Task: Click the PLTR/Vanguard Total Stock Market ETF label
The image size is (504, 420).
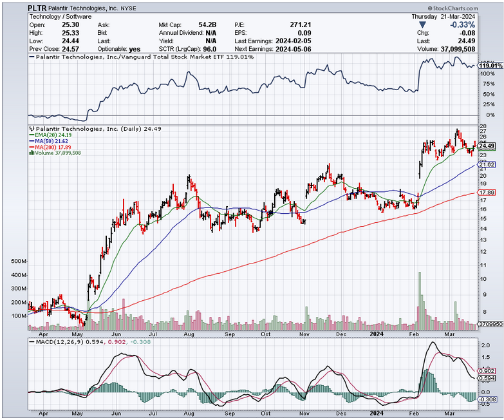Action: coord(142,57)
